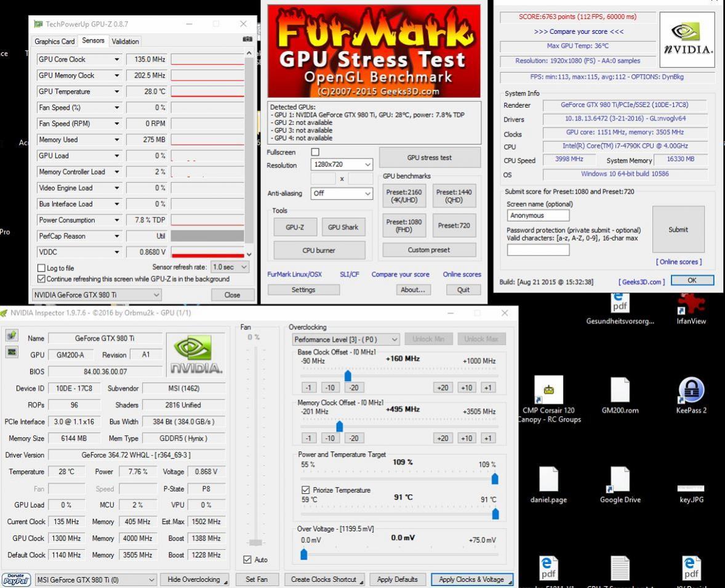Screen dimensions: 725x588
Task: Open Online scores link in score window
Action: [x=679, y=262]
